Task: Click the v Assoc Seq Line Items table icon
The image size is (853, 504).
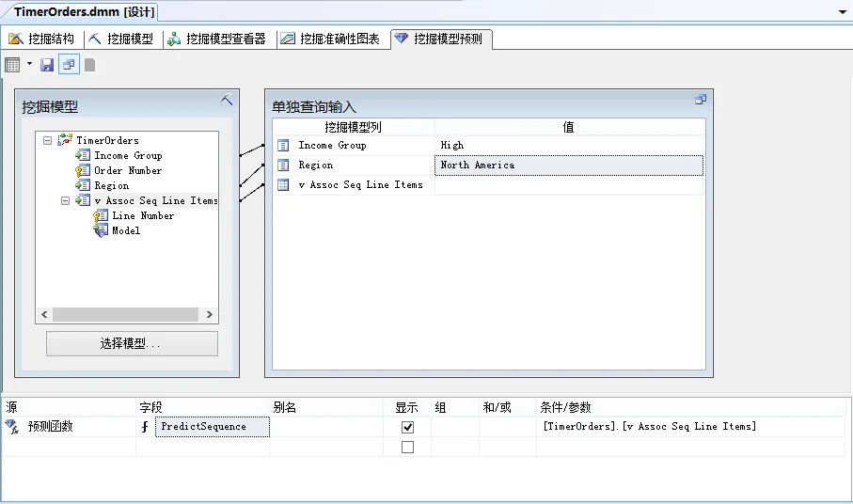Action: click(x=283, y=185)
